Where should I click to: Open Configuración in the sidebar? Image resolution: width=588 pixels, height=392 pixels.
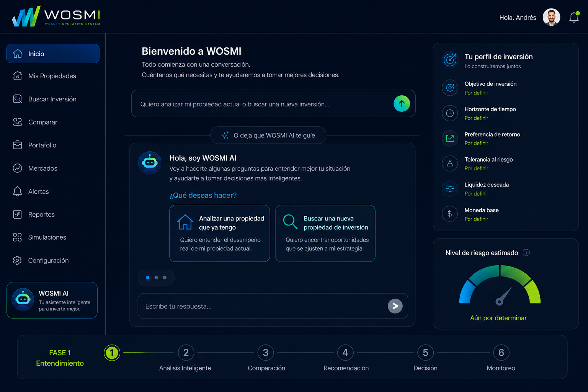coord(53,260)
